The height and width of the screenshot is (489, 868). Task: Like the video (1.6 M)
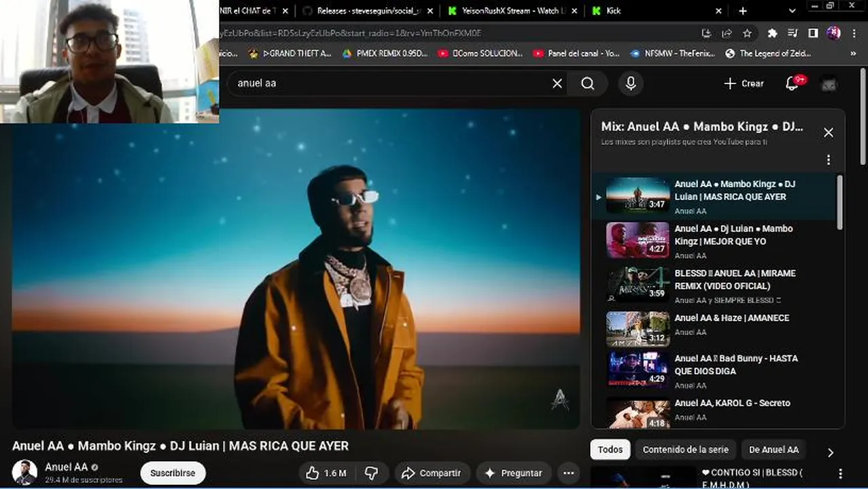[x=327, y=473]
